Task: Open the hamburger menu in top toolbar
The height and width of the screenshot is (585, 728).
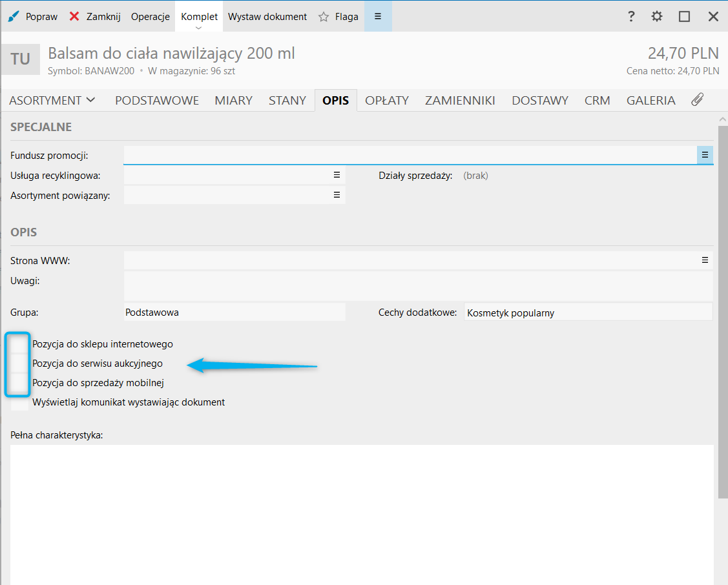Action: (378, 17)
